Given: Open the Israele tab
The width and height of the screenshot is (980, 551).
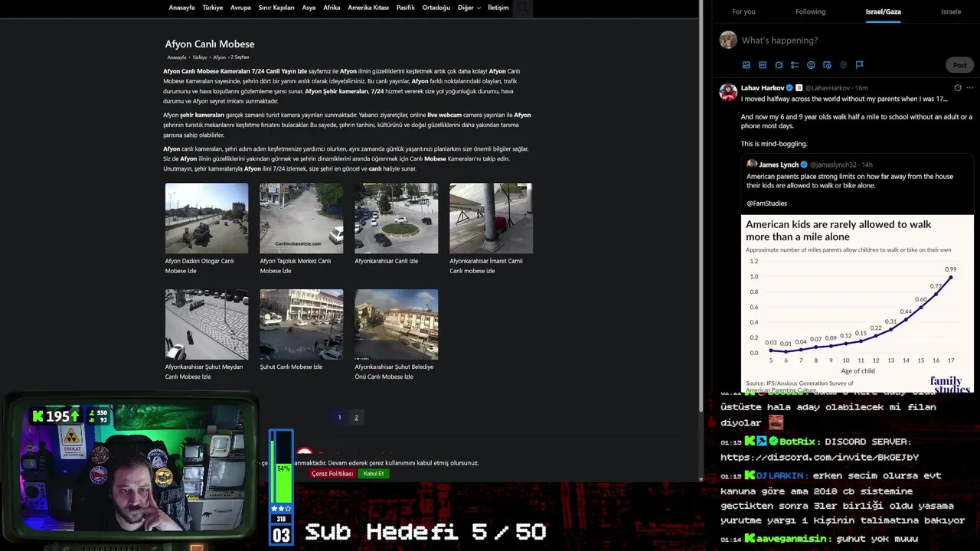Looking at the screenshot, I should [951, 11].
